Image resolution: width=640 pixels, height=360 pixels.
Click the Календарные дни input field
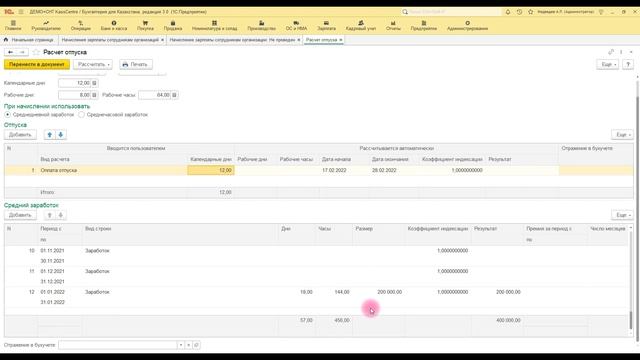coord(75,83)
